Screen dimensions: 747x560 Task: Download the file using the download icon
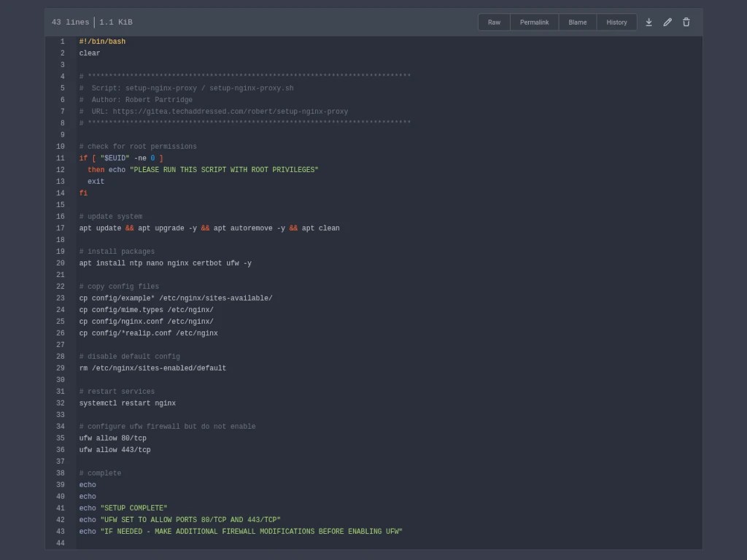point(649,23)
